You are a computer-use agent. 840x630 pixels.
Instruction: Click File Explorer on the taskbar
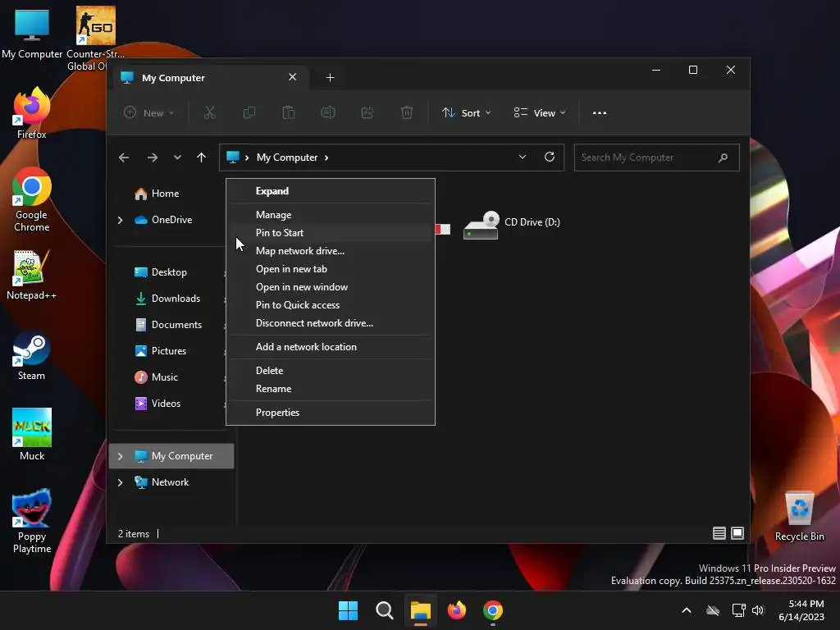pos(421,610)
